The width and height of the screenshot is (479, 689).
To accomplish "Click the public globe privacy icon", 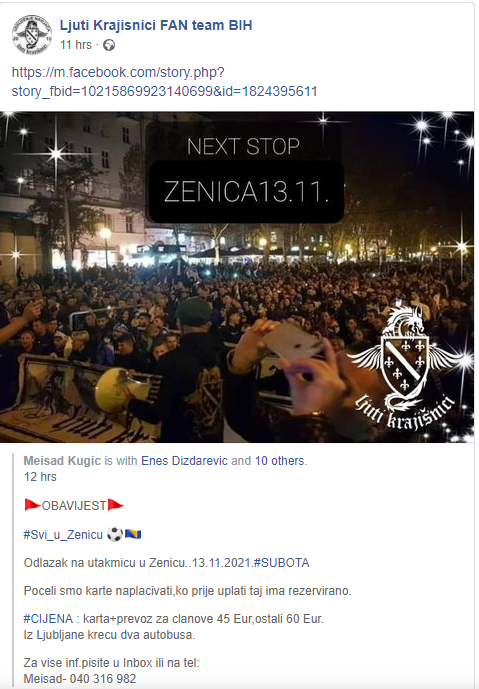I will [109, 45].
